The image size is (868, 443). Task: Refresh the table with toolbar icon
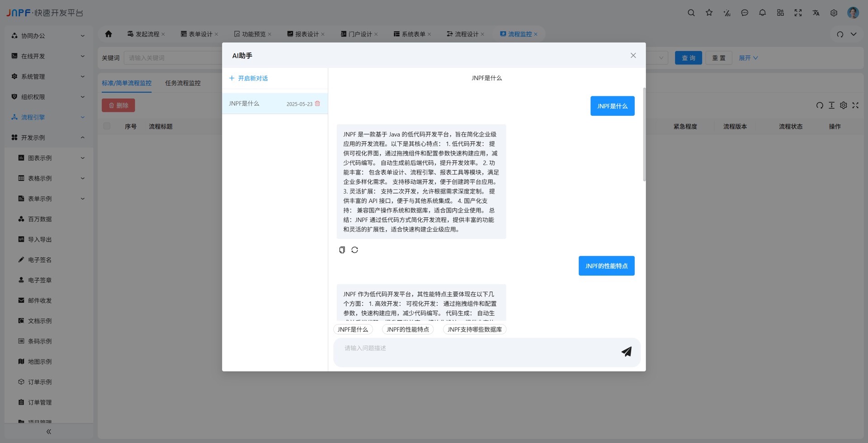tap(820, 105)
